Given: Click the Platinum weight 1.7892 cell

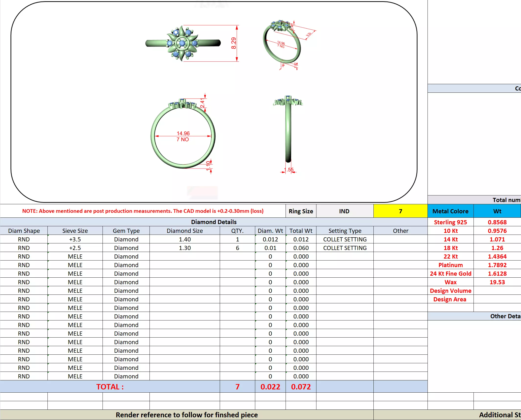Looking at the screenshot, I should 497,265.
